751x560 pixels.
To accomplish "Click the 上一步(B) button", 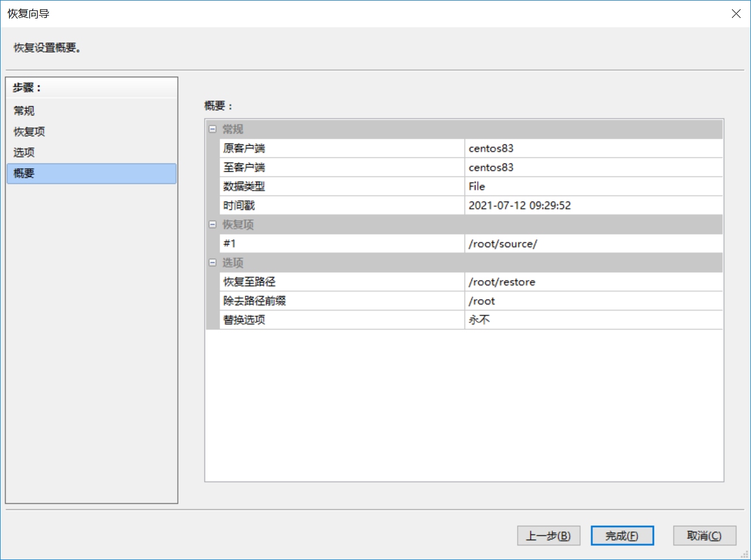I will coord(548,536).
